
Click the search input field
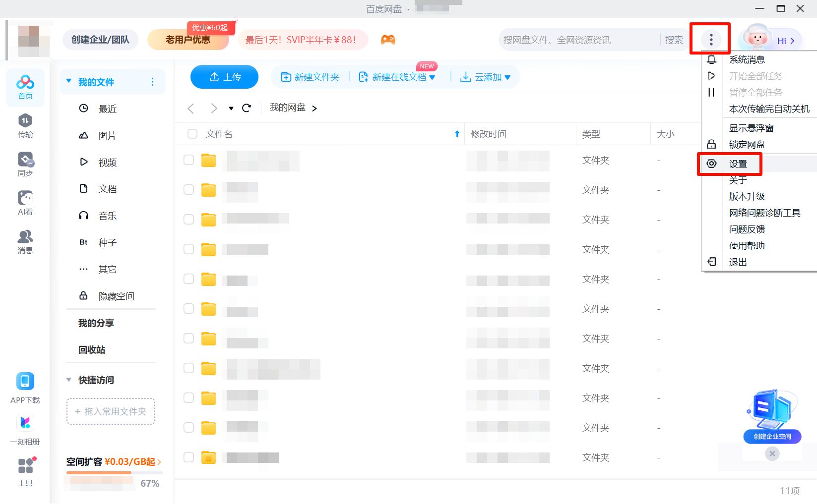(578, 40)
